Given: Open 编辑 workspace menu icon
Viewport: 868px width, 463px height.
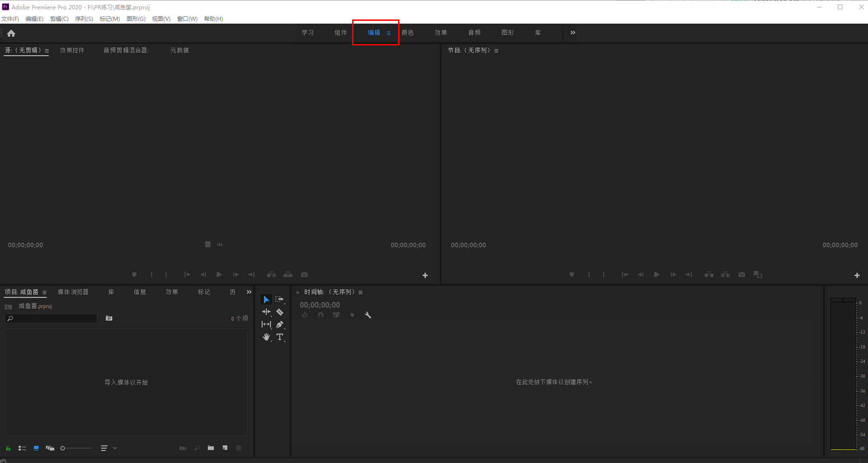Looking at the screenshot, I should click(x=389, y=33).
